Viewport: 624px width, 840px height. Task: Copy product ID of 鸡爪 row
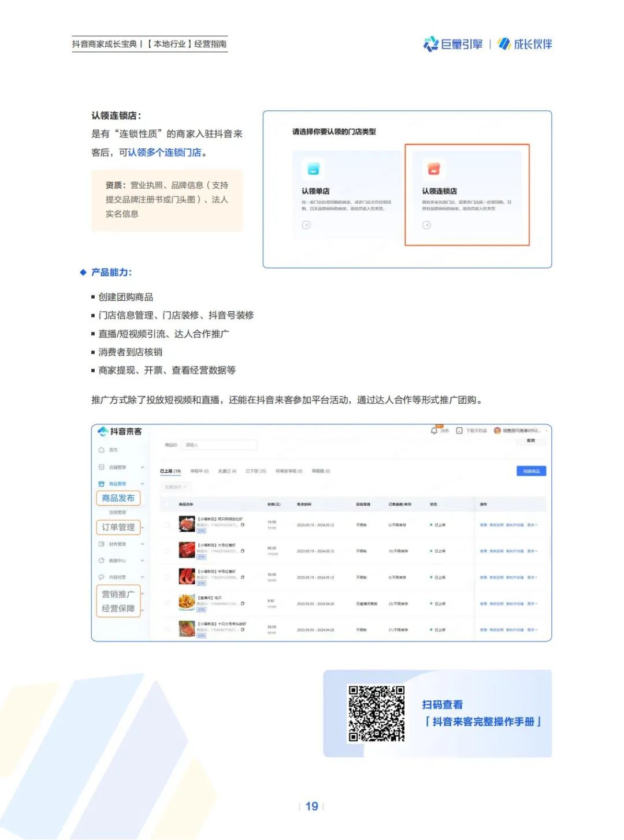243,603
